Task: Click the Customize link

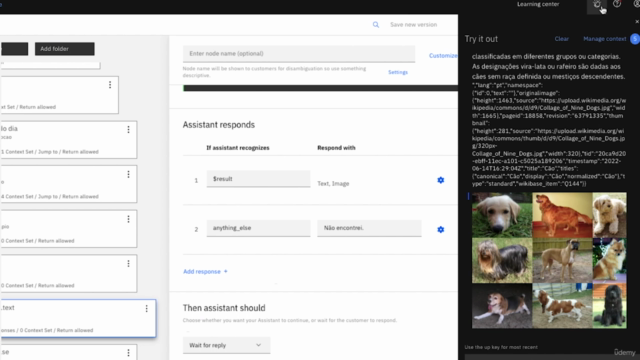Action: (443, 56)
